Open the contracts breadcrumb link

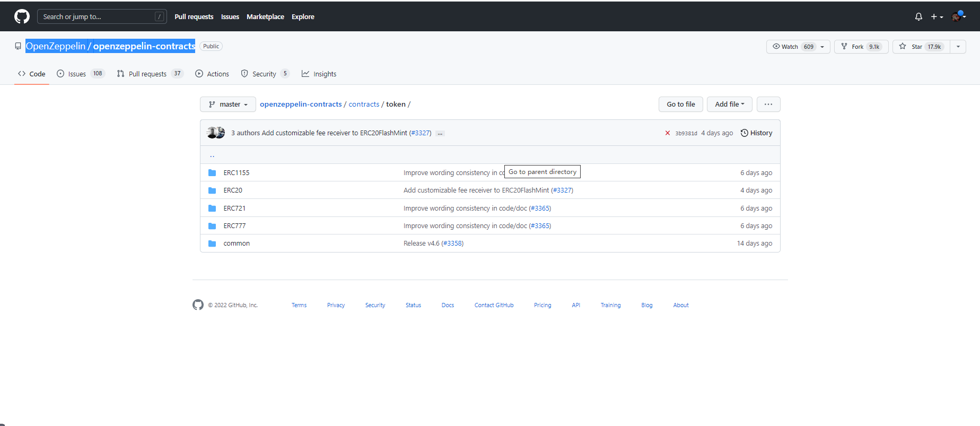click(x=364, y=105)
